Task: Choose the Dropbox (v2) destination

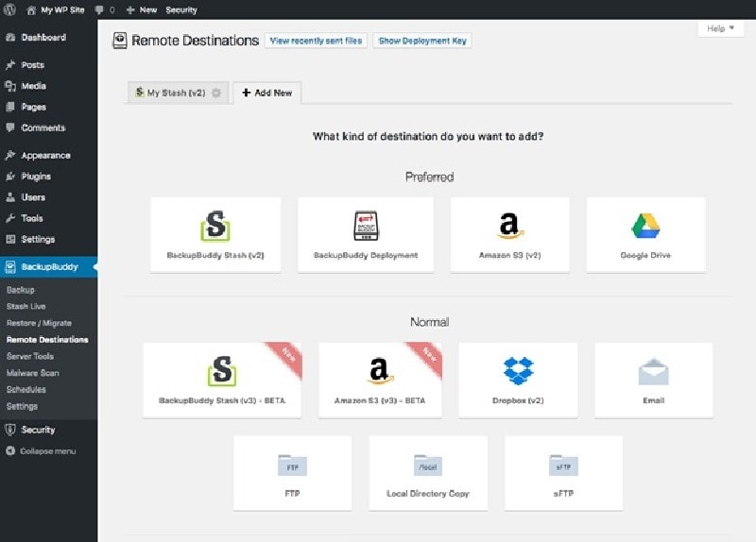Action: 518,381
